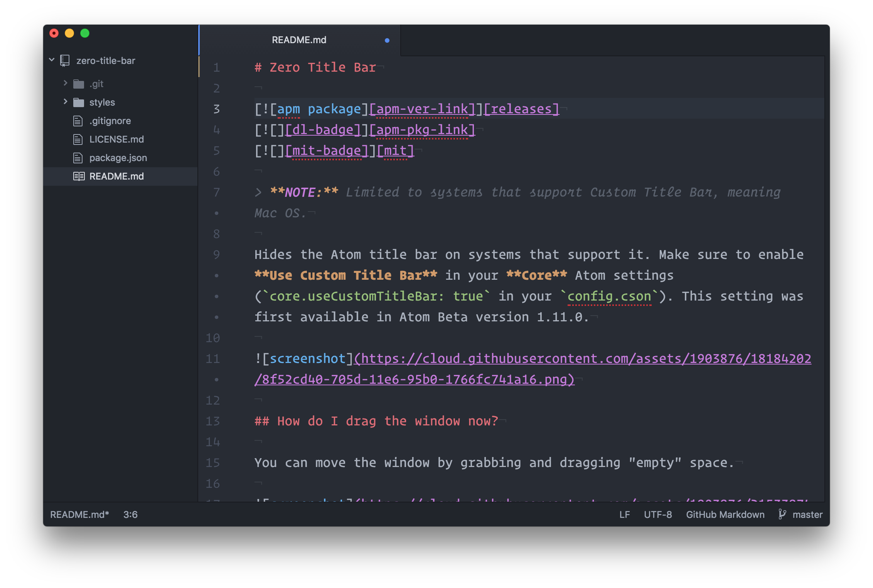Expand the .git folder chevron
The width and height of the screenshot is (873, 588).
pyautogui.click(x=65, y=83)
